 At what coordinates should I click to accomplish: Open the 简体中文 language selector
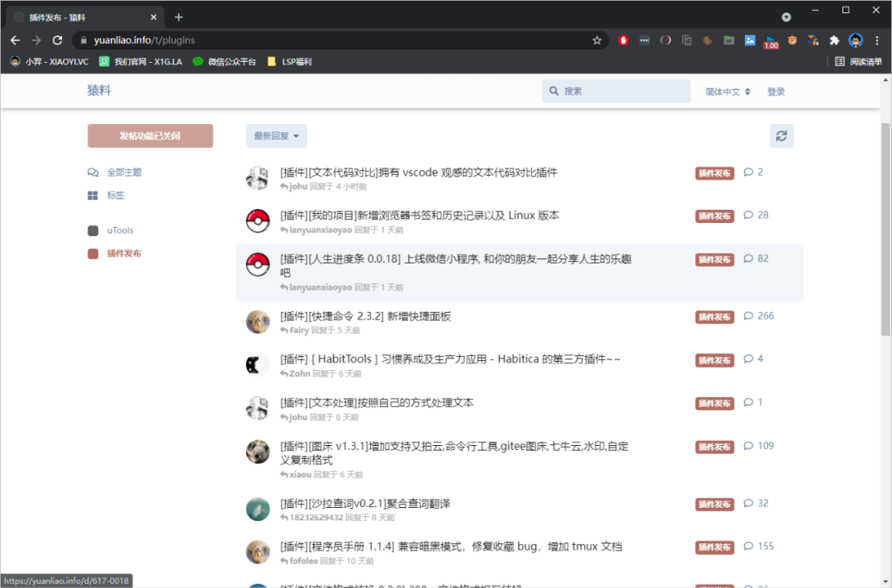click(x=728, y=92)
